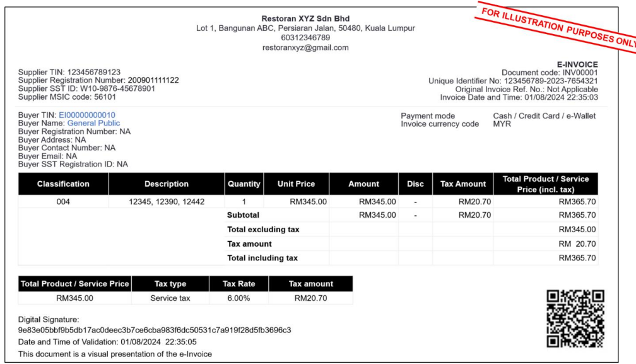
Task: Click the Tax Rate column header
Action: pos(239,284)
